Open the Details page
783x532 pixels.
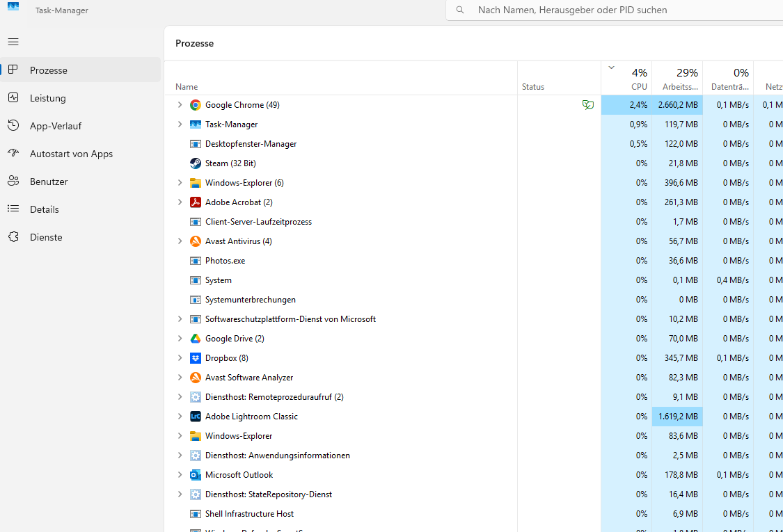click(x=81, y=209)
